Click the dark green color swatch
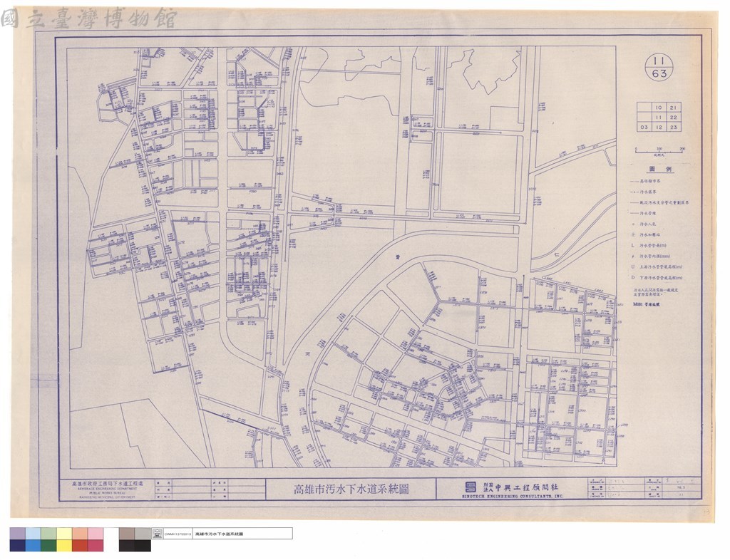 point(49,546)
